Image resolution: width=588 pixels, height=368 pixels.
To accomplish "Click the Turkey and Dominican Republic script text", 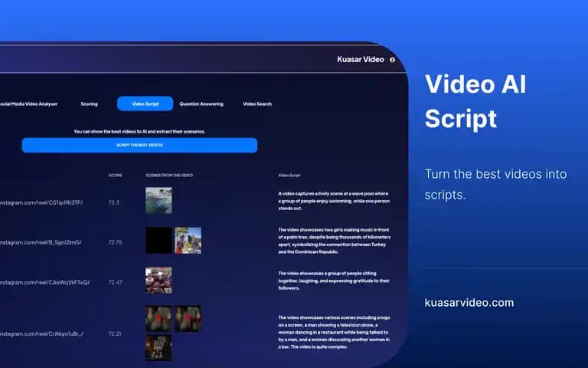I will pos(334,241).
